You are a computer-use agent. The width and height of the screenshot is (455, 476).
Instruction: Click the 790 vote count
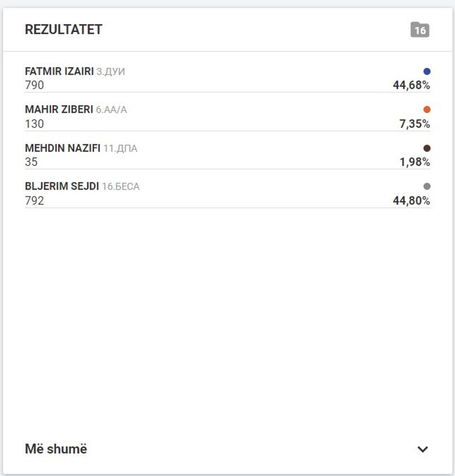click(34, 85)
